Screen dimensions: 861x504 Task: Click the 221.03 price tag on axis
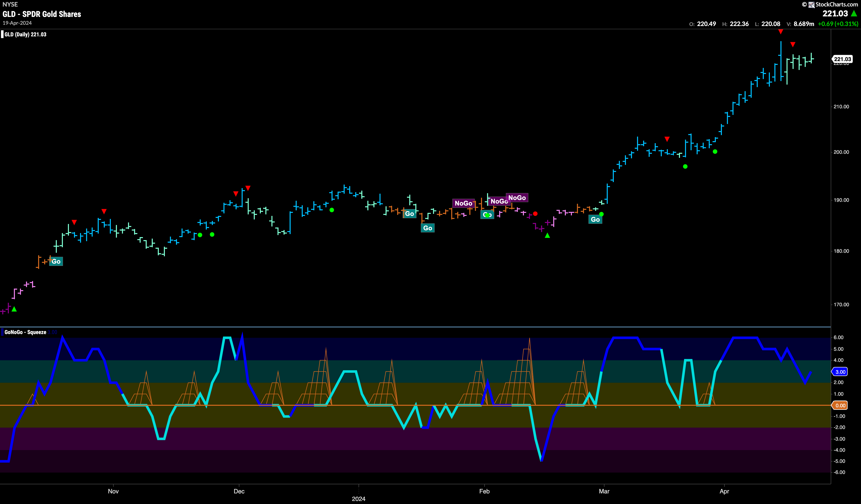click(x=842, y=59)
